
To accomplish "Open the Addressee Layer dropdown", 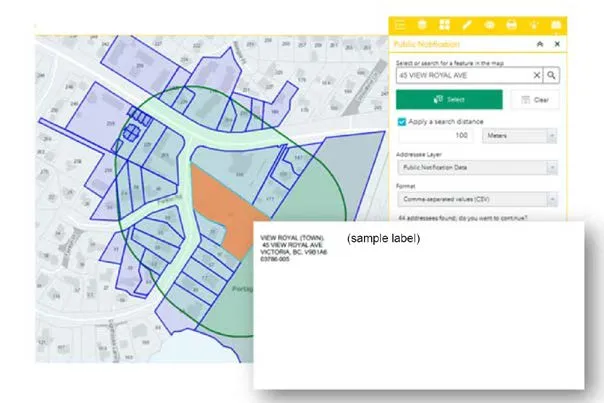I will point(477,168).
